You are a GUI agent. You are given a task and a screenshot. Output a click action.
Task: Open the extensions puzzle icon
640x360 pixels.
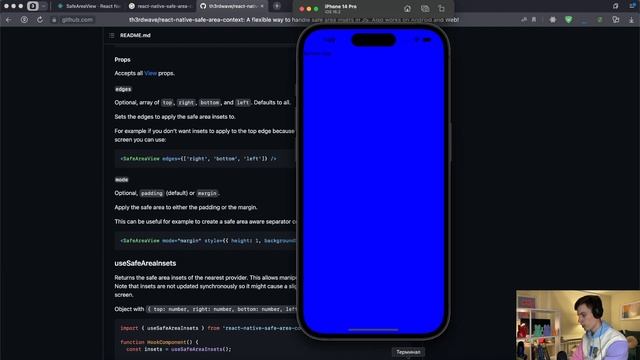click(553, 20)
